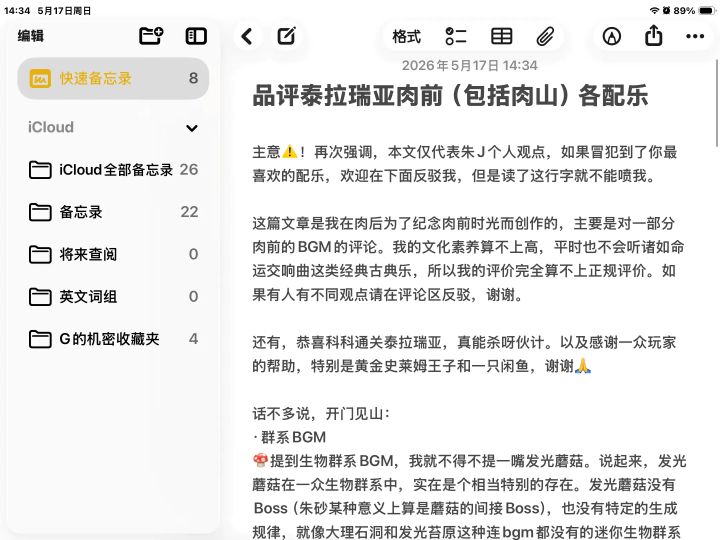Click the note count 26
The width and height of the screenshot is (720, 540).
(189, 169)
